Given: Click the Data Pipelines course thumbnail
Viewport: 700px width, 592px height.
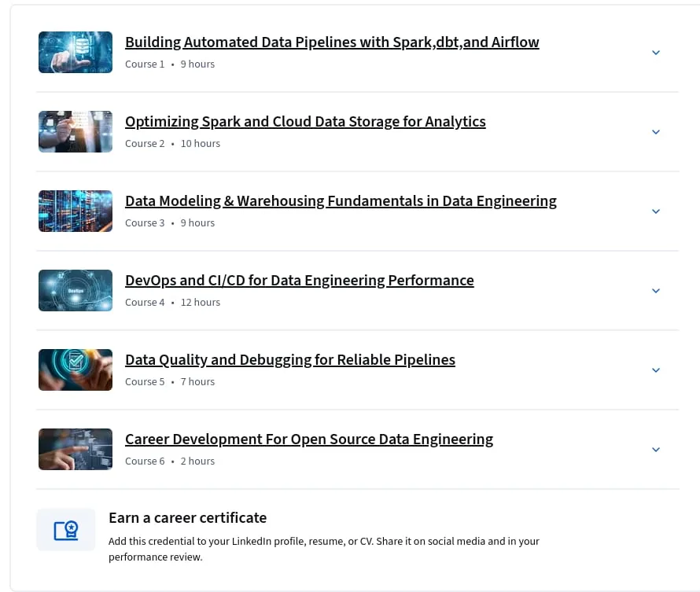Looking at the screenshot, I should tap(76, 52).
